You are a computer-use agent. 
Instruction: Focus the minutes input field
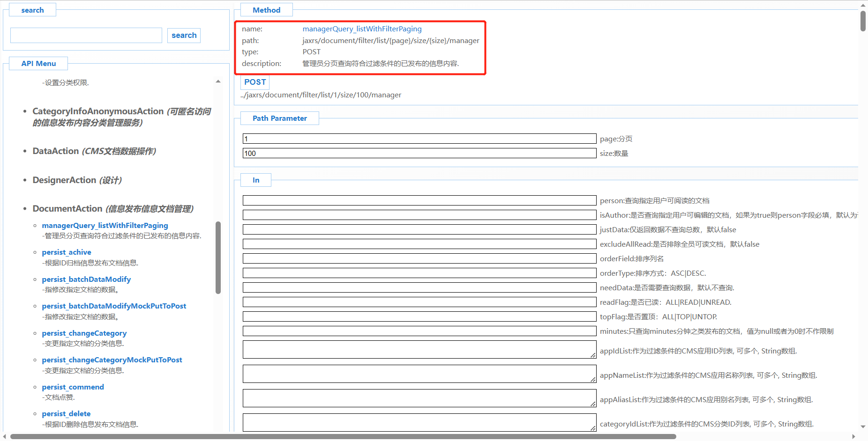click(x=419, y=331)
